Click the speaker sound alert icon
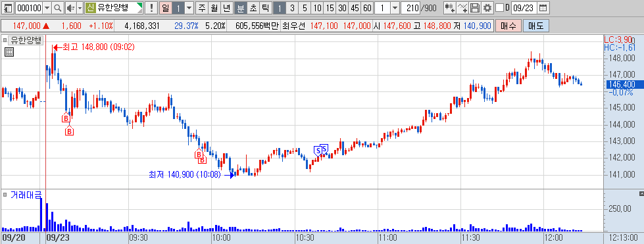This screenshot has height=244, width=644. [70, 8]
